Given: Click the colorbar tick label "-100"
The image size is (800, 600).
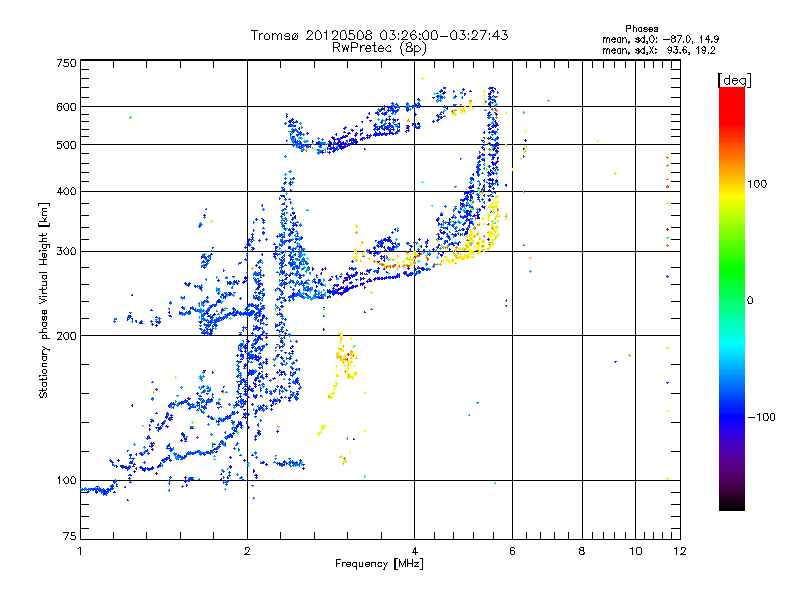Looking at the screenshot, I should pos(762,417).
